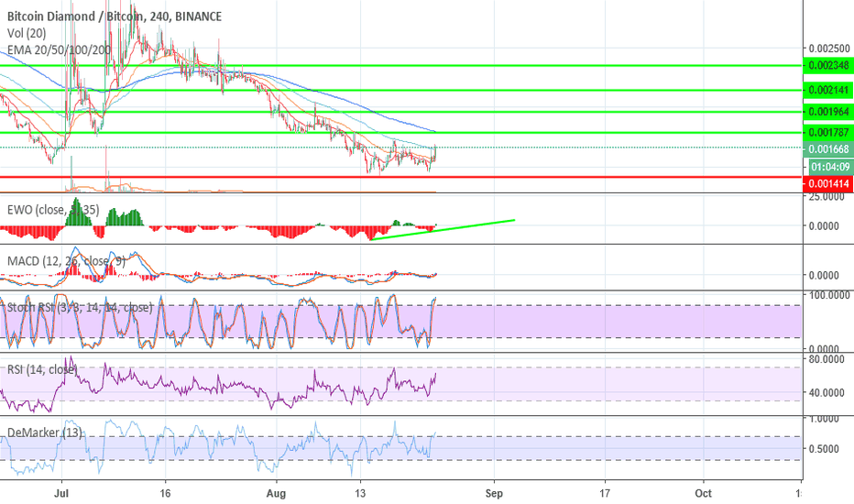This screenshot has height=504, width=854.
Task: Click the 17 date on time axis
Action: coord(605,494)
